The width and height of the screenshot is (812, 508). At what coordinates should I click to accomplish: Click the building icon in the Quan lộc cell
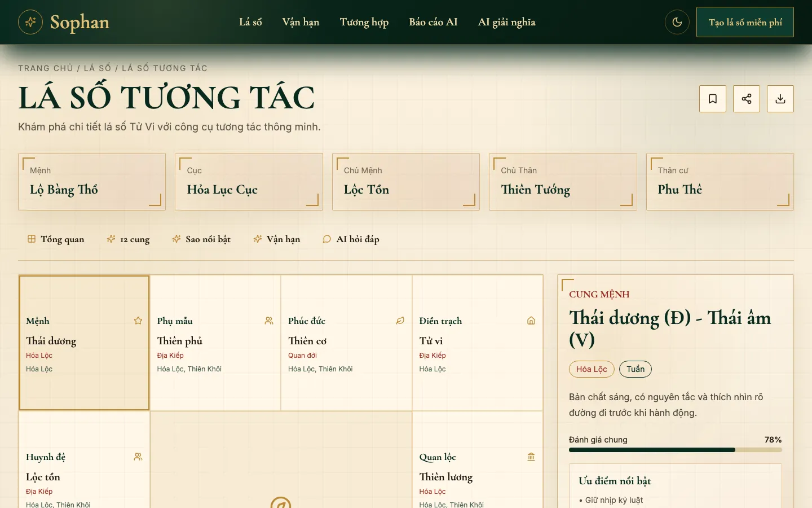[x=531, y=457]
